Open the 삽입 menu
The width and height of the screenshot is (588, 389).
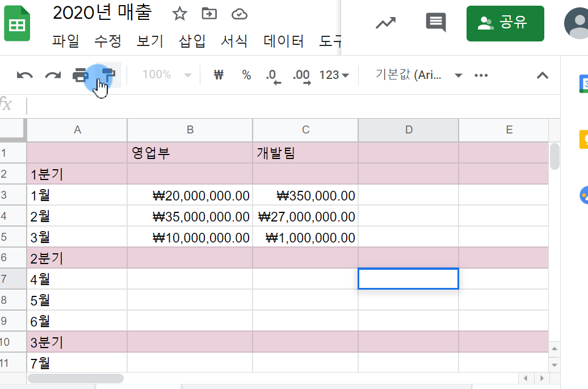[192, 40]
